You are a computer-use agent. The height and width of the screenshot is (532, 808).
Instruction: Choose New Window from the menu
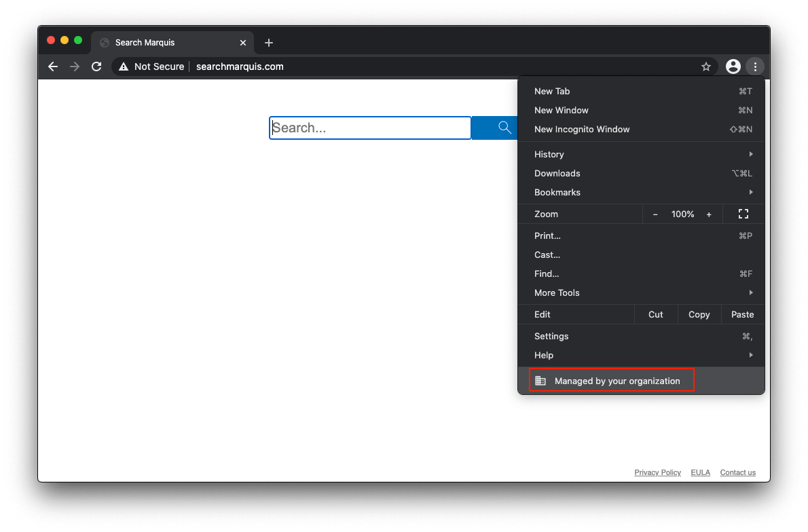[x=641, y=110]
